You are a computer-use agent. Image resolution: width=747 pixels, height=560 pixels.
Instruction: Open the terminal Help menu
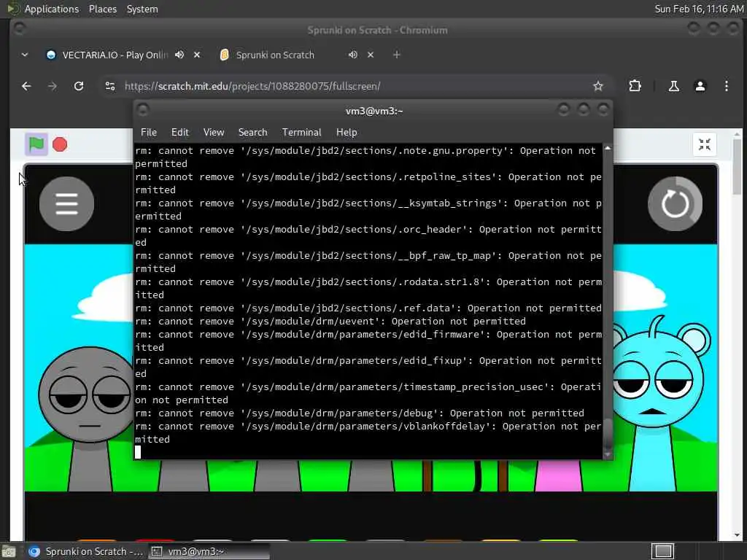[347, 133]
